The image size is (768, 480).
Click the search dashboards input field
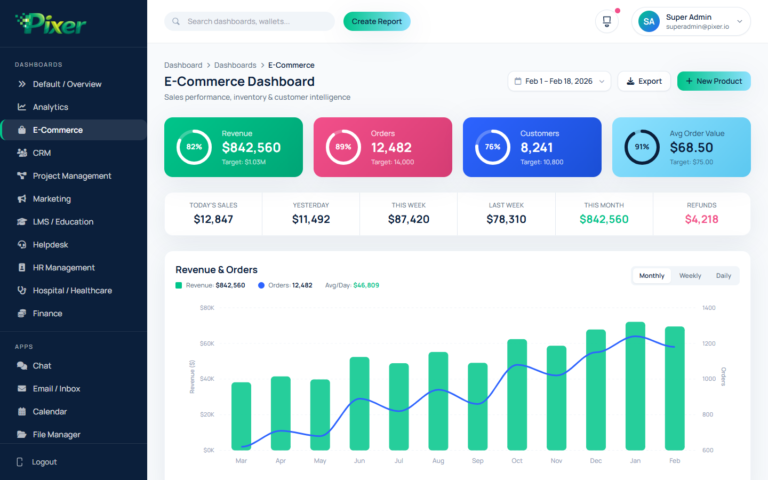249,22
